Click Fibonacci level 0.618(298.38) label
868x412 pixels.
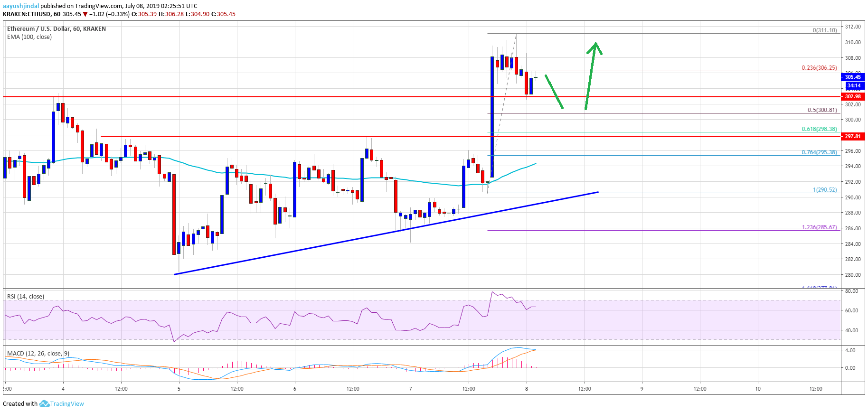point(819,129)
